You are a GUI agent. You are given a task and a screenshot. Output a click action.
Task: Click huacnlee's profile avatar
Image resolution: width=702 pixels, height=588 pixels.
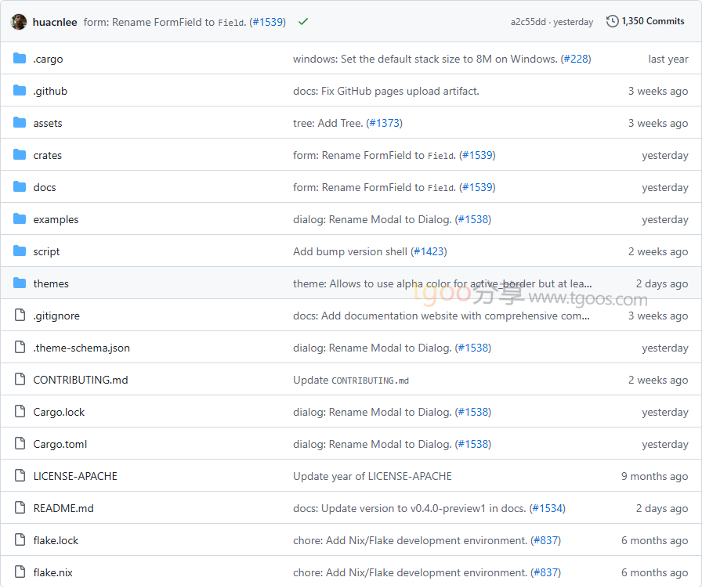pos(19,22)
